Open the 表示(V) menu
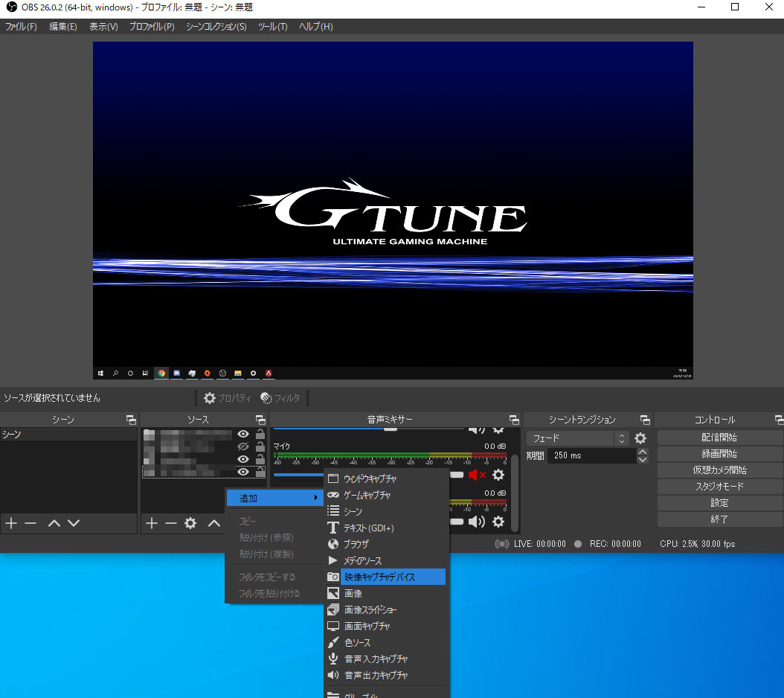The image size is (784, 698). pyautogui.click(x=103, y=27)
